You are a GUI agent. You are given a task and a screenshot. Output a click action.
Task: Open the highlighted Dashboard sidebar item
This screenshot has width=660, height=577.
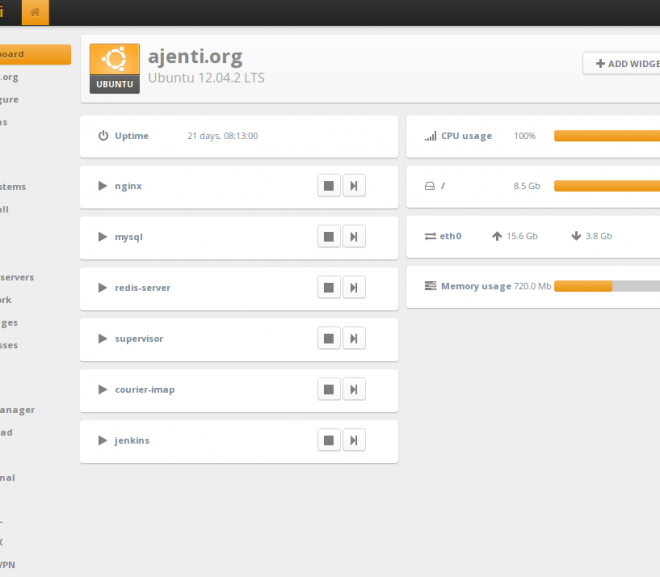tap(35, 54)
